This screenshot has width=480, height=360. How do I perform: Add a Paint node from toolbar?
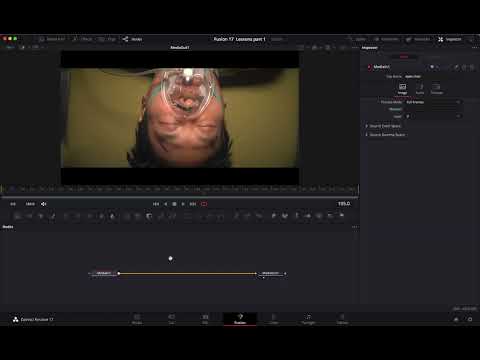52,216
